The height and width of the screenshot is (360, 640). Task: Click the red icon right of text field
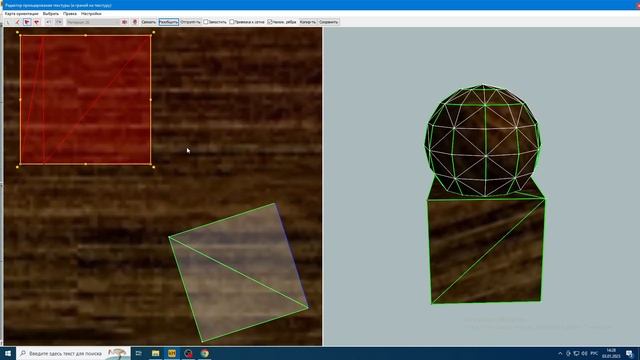coord(124,22)
